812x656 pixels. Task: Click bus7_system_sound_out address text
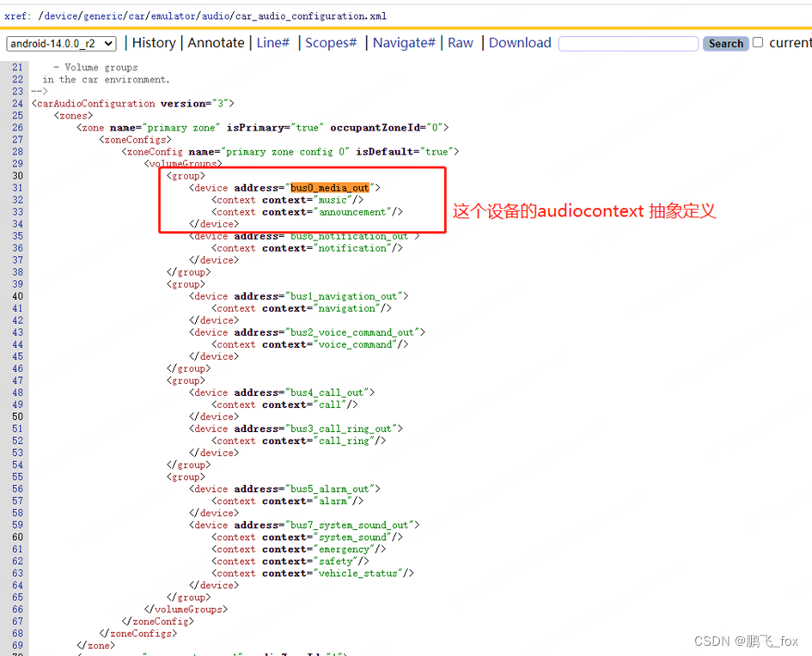coord(350,525)
